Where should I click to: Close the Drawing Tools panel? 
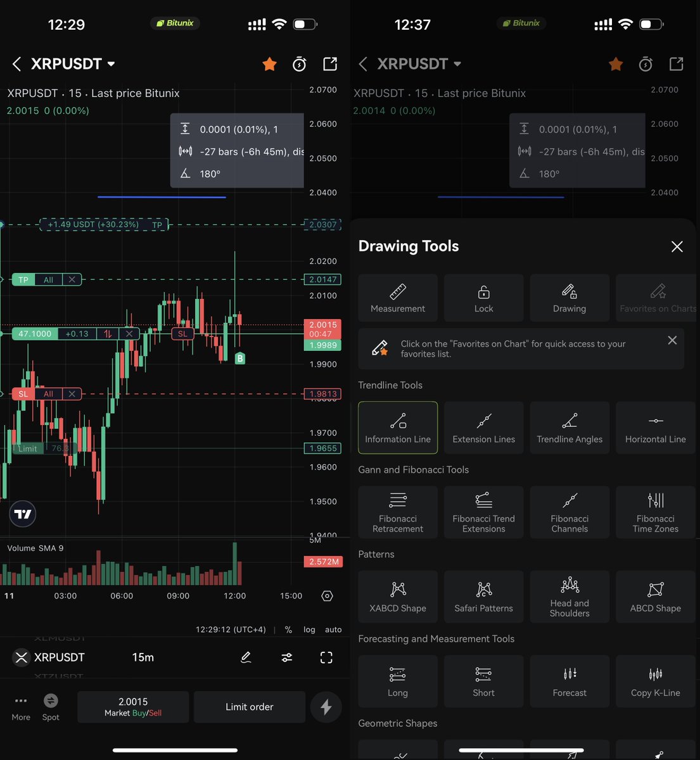tap(677, 246)
